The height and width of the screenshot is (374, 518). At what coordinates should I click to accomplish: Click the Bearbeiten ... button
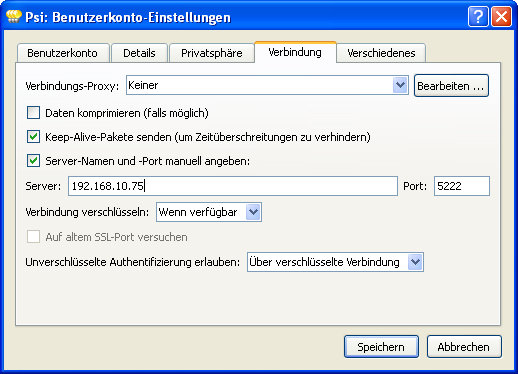coord(451,86)
